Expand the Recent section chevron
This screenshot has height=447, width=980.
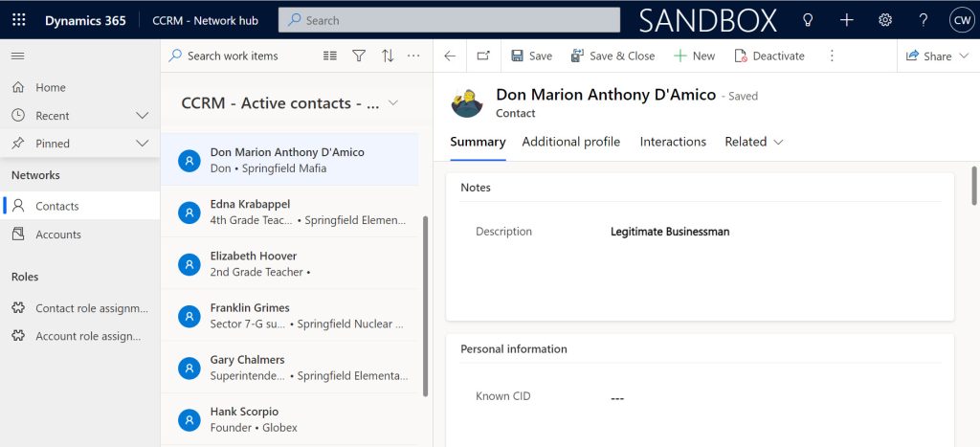tap(143, 116)
